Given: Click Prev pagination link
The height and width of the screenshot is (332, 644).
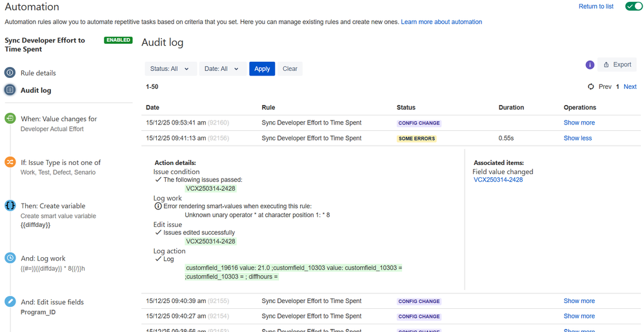Looking at the screenshot, I should pyautogui.click(x=605, y=86).
